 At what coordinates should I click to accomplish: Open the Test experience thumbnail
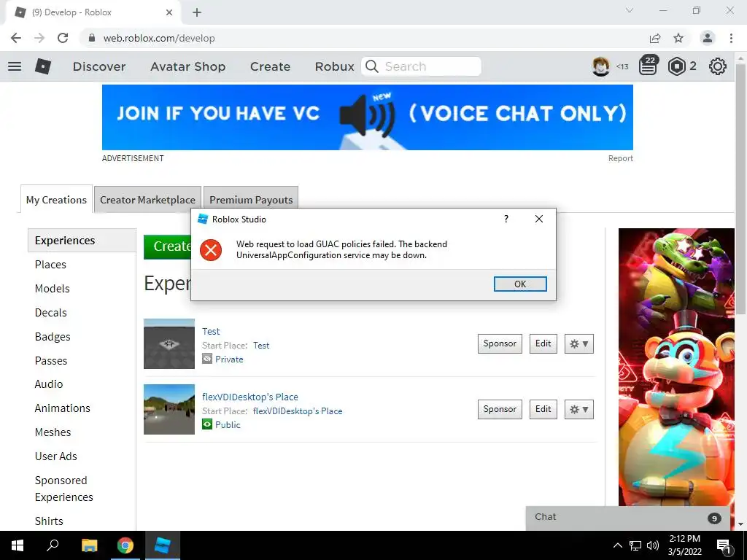tap(169, 343)
